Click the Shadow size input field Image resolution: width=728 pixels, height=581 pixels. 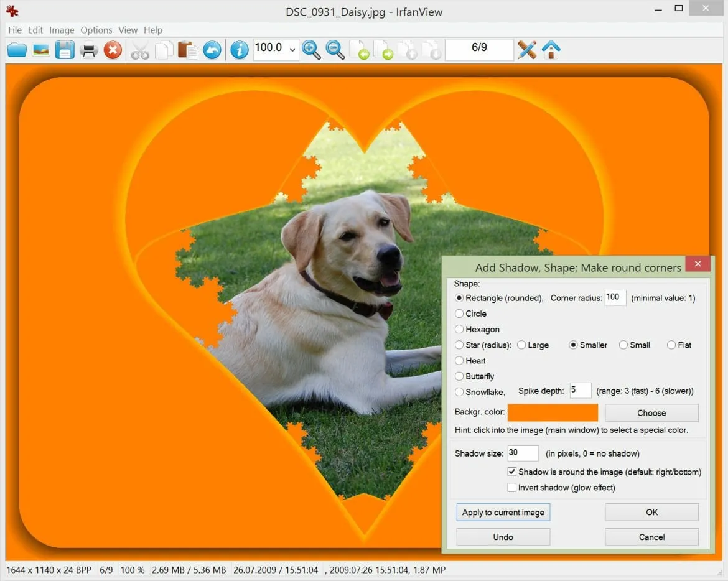[523, 453]
